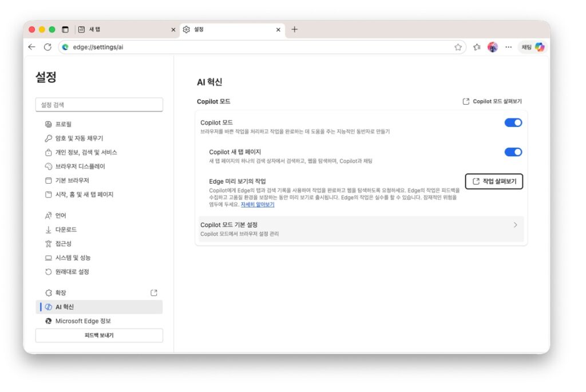Turn off the Copilot 모드 toggle
The width and height of the screenshot is (586, 392).
[x=513, y=122]
